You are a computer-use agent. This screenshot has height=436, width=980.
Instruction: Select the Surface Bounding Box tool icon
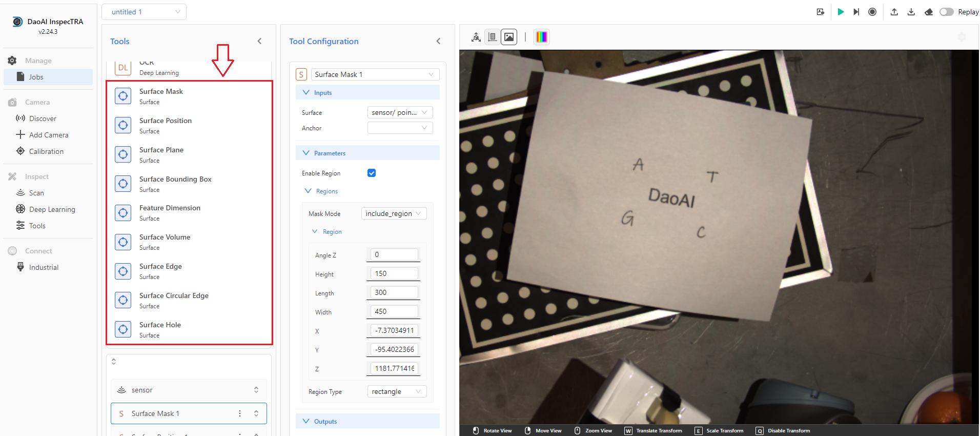click(123, 184)
